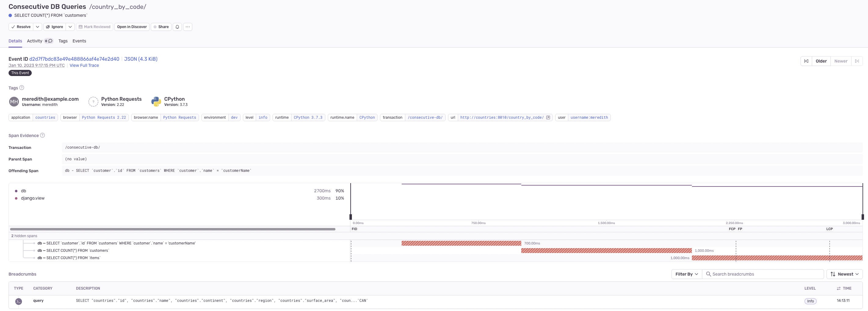This screenshot has width=868, height=311.
Task: Click the level tag value info
Action: tap(263, 118)
